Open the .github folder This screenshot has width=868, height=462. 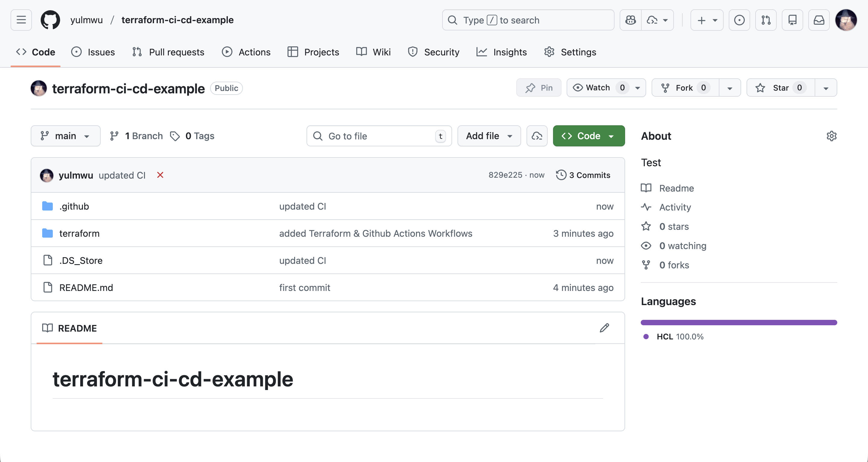coord(74,206)
